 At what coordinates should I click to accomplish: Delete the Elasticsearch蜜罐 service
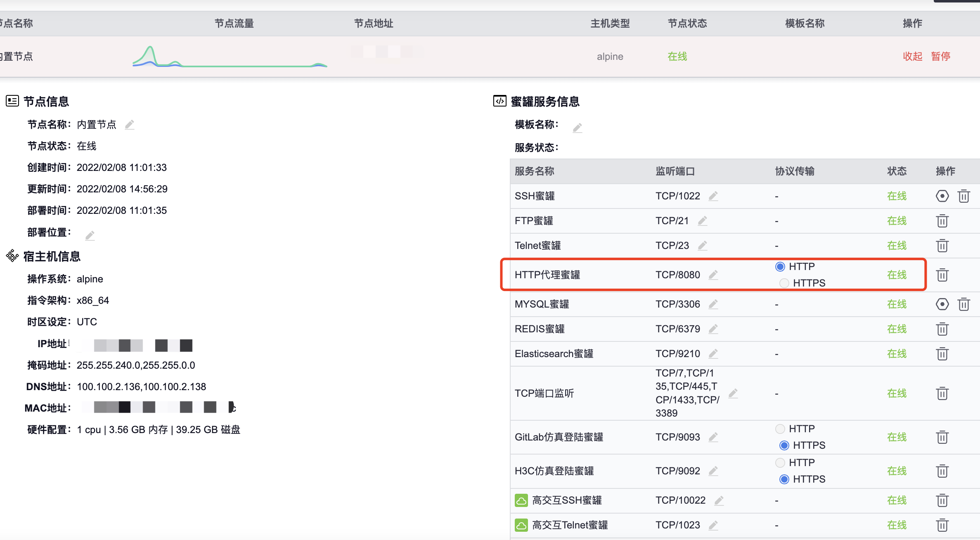pos(942,354)
